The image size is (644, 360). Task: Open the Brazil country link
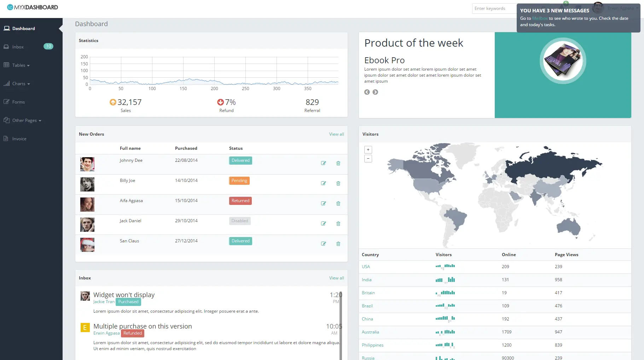point(367,306)
